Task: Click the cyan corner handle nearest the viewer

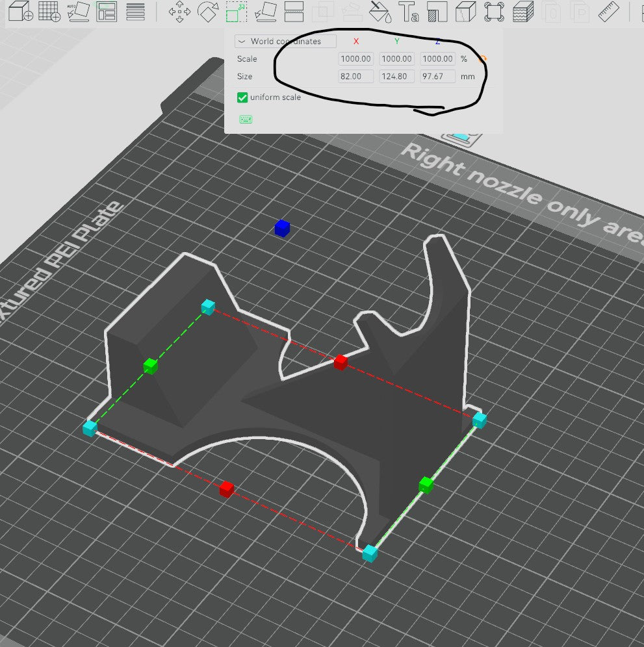Action: pos(370,553)
